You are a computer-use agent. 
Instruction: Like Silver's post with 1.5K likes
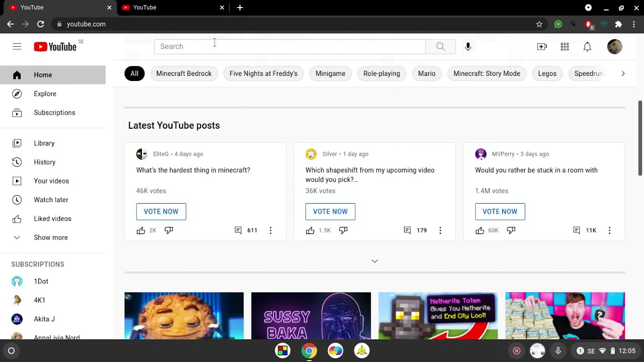(x=310, y=230)
